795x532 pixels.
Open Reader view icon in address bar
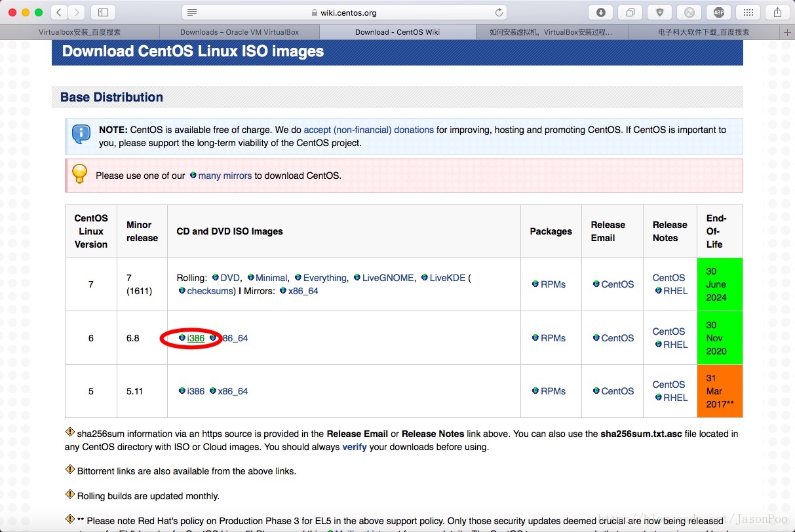point(192,12)
